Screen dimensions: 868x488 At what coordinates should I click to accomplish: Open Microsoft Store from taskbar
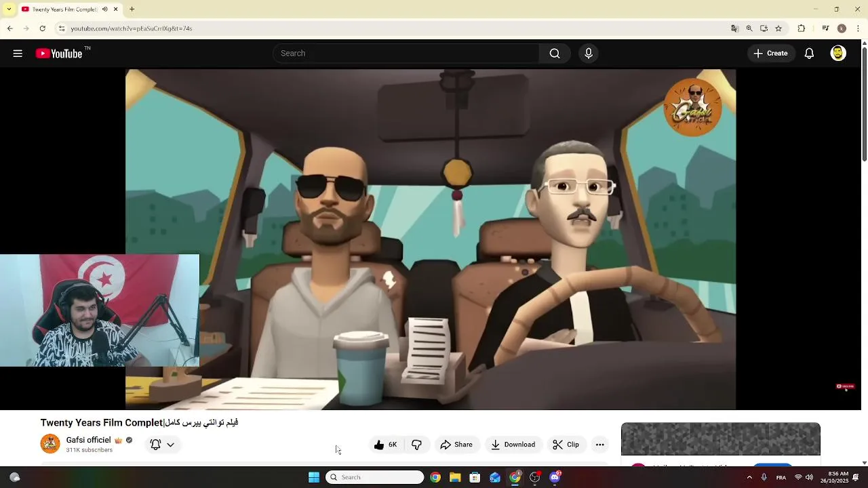click(x=475, y=477)
